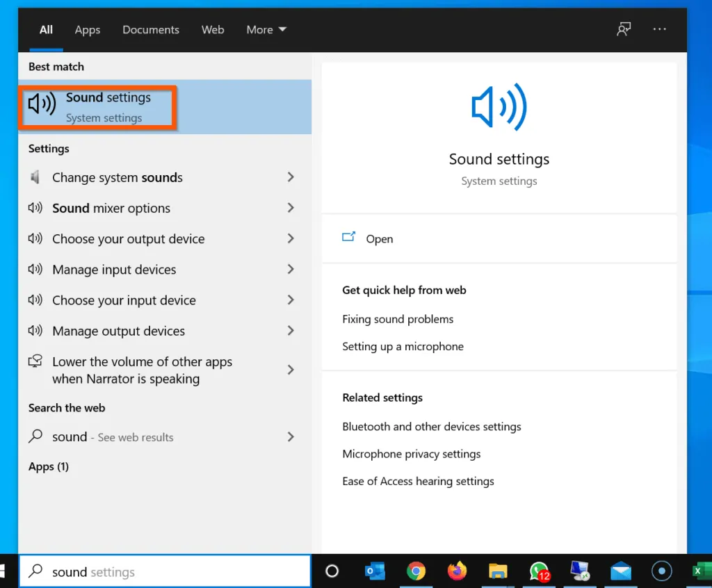Click Bluetooth and other devices settings

[x=432, y=427]
